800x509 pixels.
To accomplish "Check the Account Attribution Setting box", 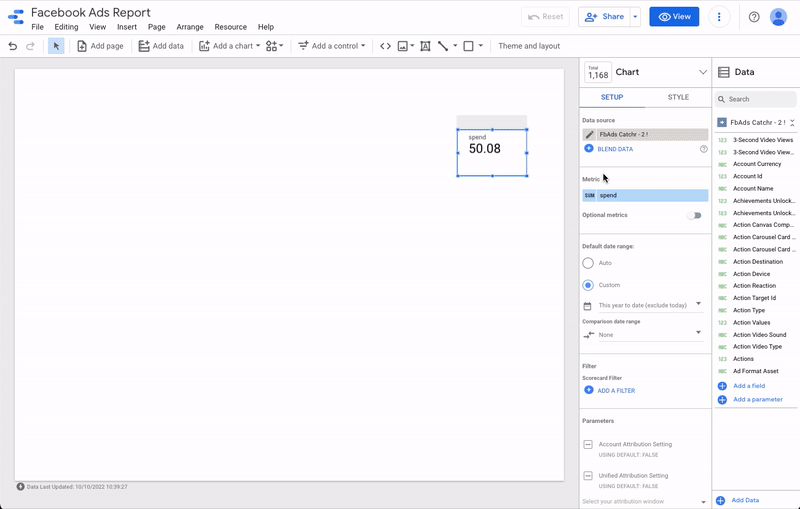I will [588, 444].
